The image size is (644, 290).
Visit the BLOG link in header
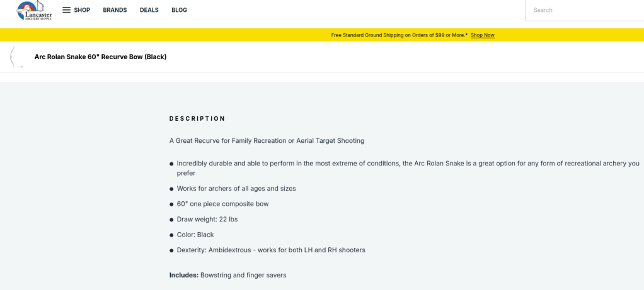179,10
